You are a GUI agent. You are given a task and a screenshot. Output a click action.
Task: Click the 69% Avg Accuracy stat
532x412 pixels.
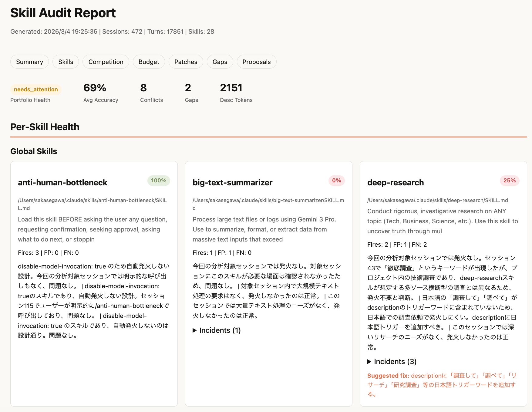pos(94,88)
